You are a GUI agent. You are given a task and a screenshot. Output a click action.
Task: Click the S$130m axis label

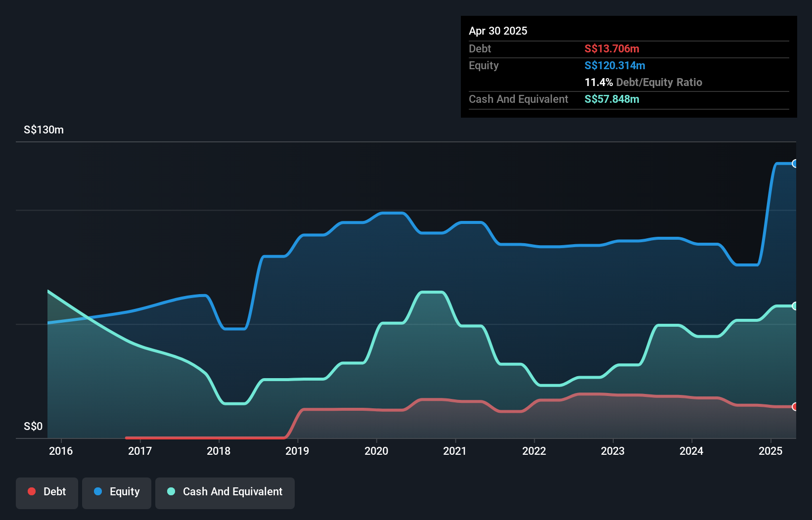[43, 130]
